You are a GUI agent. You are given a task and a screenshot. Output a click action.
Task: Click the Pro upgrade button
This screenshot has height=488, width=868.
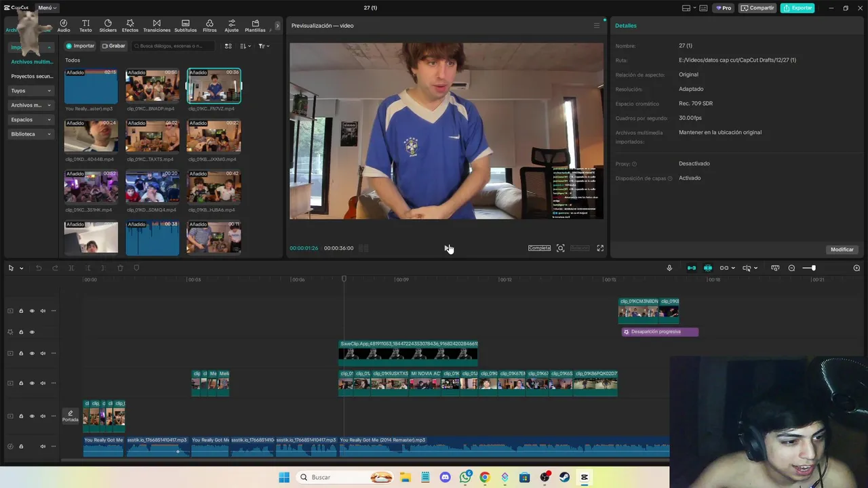[x=724, y=8]
